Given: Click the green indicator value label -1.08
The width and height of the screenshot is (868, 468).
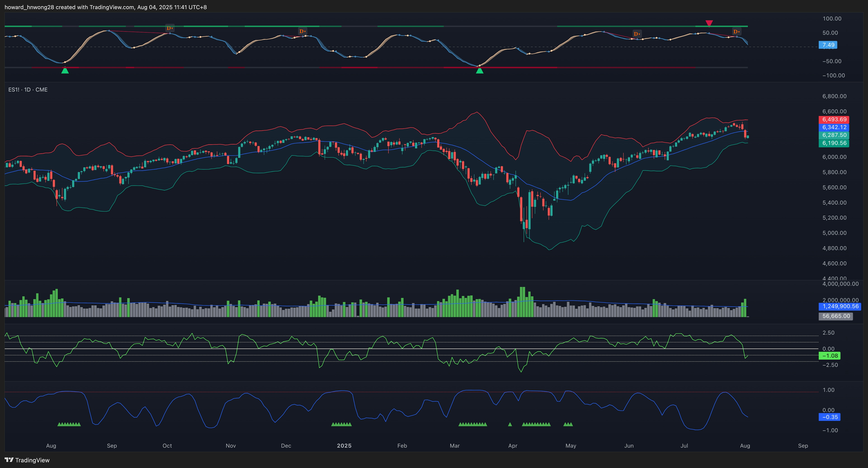Looking at the screenshot, I should coord(830,355).
